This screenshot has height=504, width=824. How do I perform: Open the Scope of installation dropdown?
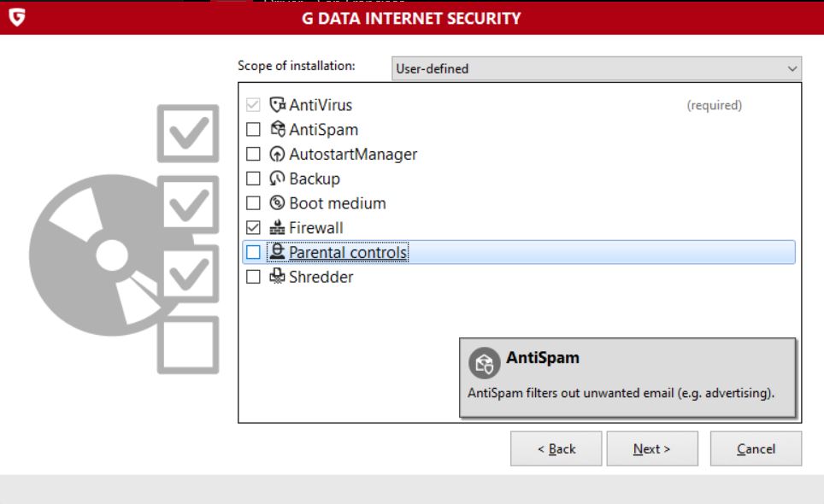[596, 68]
